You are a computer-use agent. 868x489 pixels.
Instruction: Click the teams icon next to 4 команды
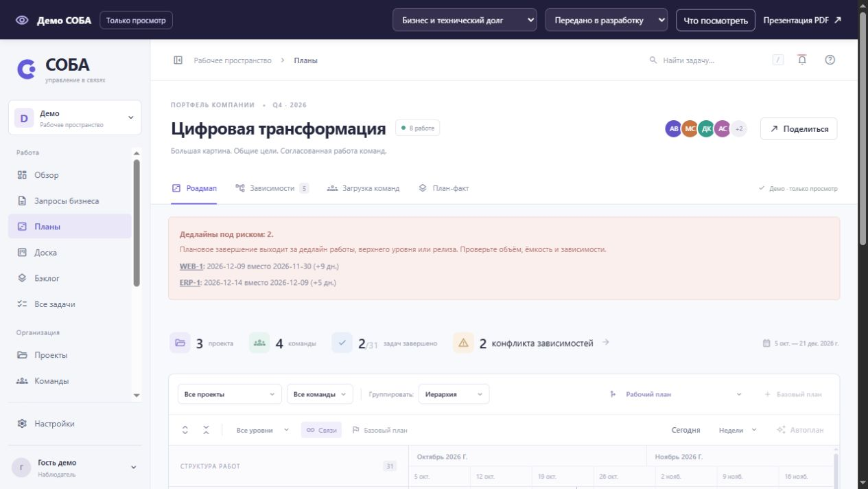pyautogui.click(x=259, y=343)
